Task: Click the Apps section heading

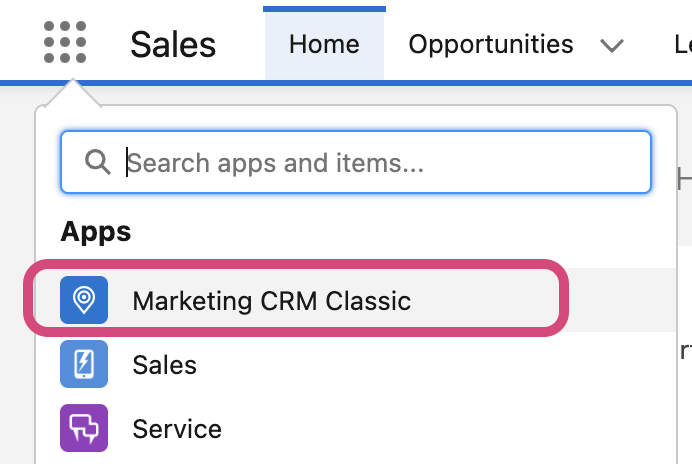Action: click(x=96, y=232)
